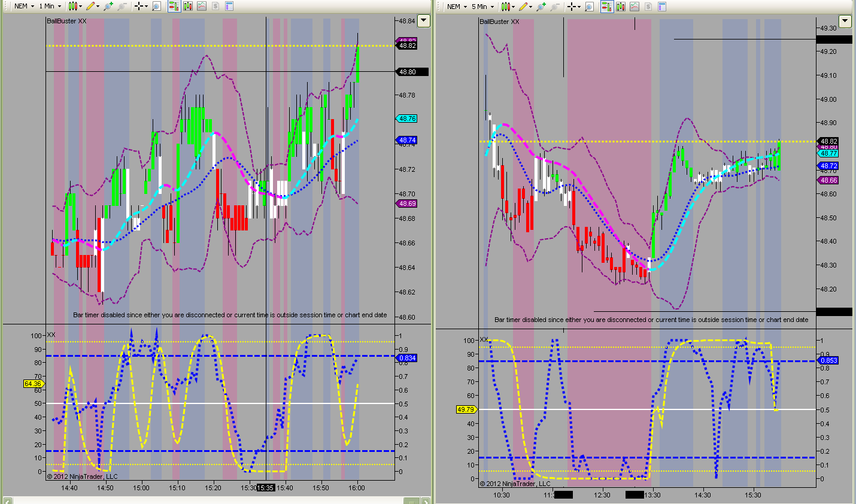The image size is (856, 504).
Task: Open the 5 Min interval dropdown
Action: (482, 6)
